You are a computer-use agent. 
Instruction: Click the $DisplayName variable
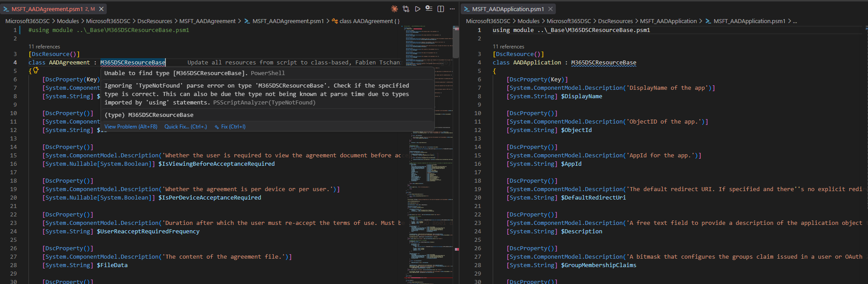click(x=582, y=96)
